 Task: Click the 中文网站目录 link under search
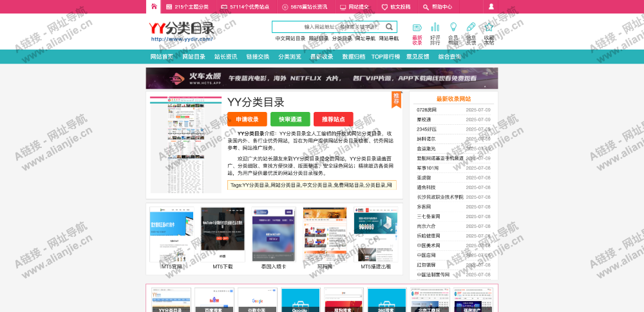point(290,39)
